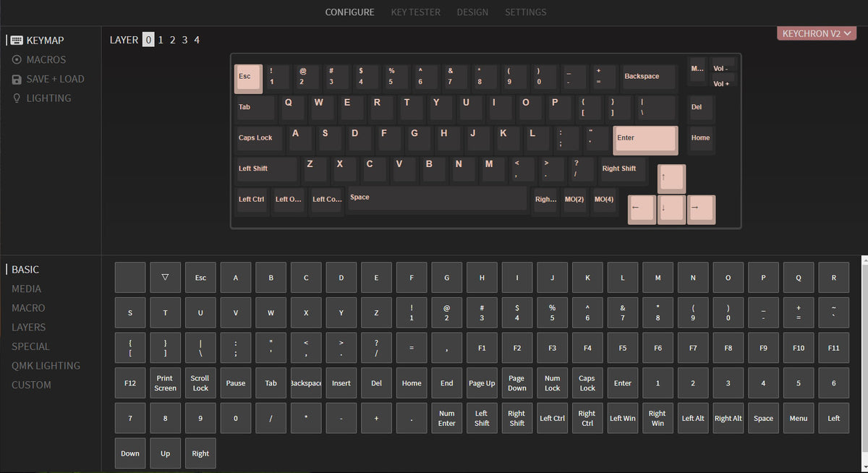Switch to the KEY TESTER tab
Viewport: 868px width, 473px height.
(415, 12)
